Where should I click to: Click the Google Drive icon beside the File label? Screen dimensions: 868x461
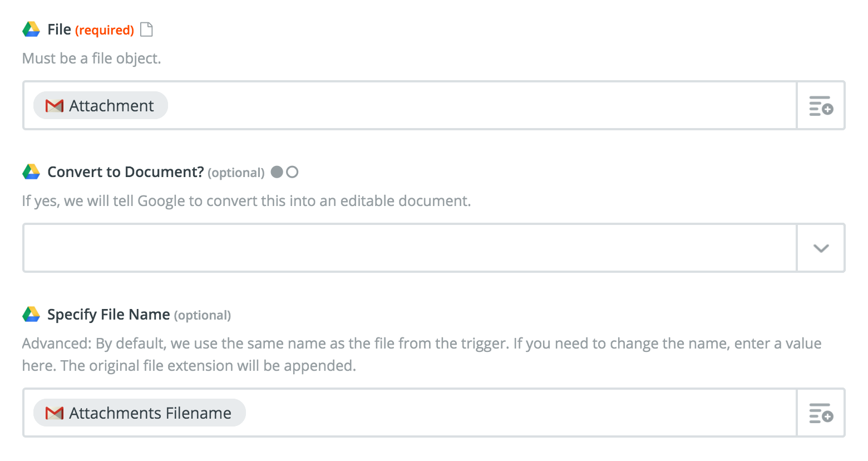(31, 30)
